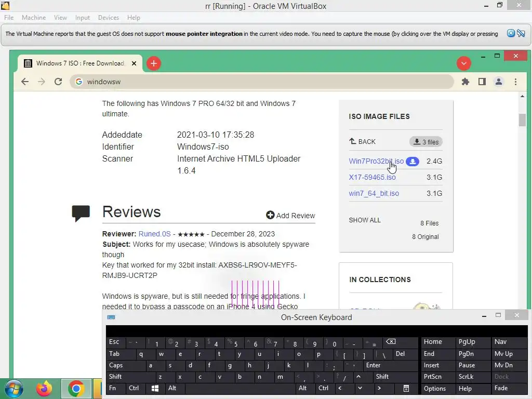Toggle right Shift key on keyboard

pyautogui.click(x=395, y=377)
